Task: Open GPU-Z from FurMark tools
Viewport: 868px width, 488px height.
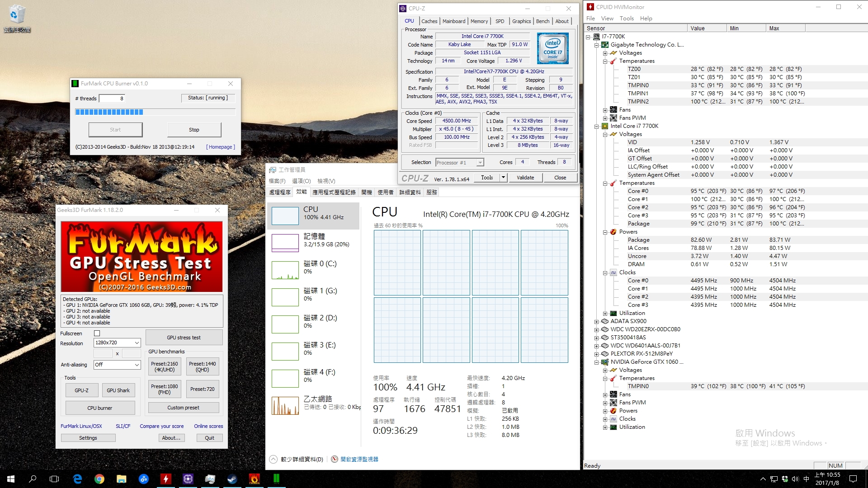Action: 81,390
